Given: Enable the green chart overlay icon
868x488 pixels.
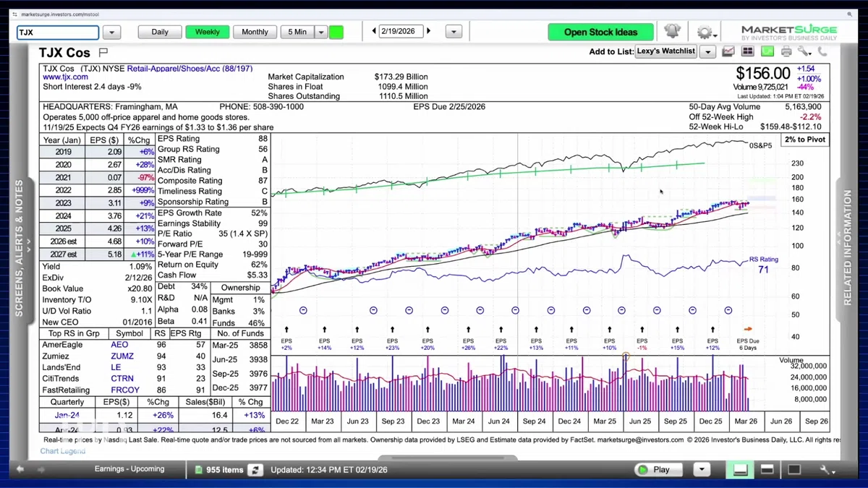Looking at the screenshot, I should point(767,51).
